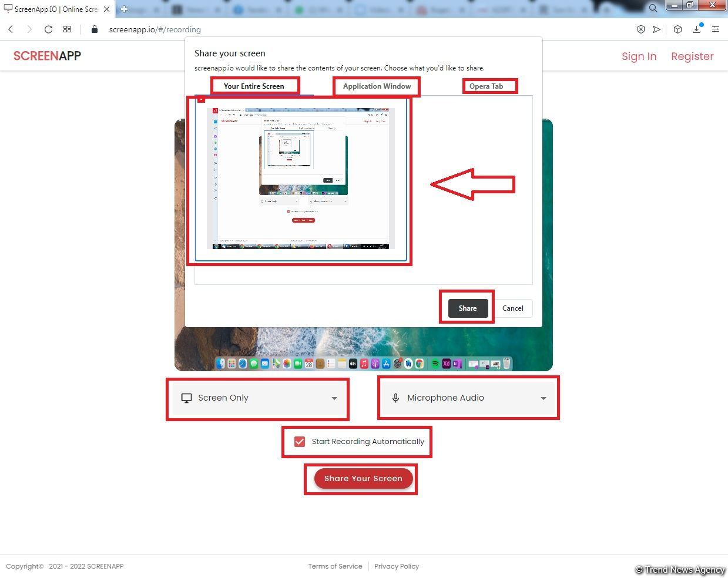Screen dimensions: 728x578
Task: Click Music icon in the preview dock
Action: [x=364, y=364]
